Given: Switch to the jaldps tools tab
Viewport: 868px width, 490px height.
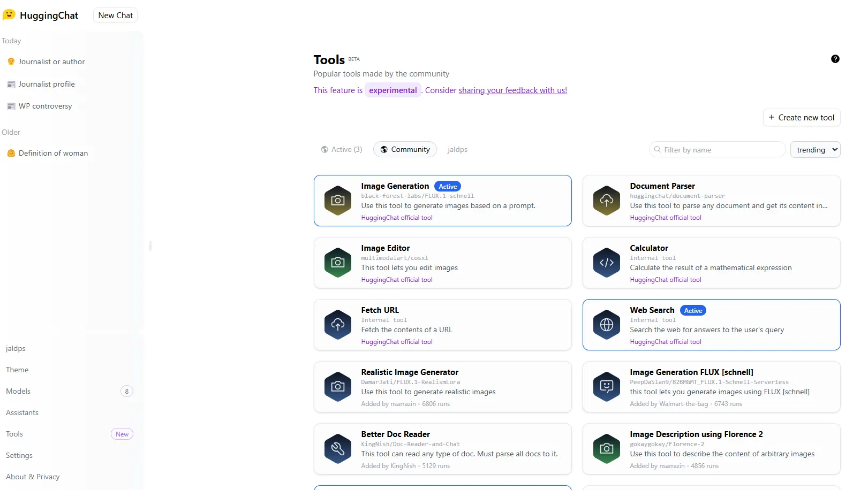Looking at the screenshot, I should pos(457,150).
